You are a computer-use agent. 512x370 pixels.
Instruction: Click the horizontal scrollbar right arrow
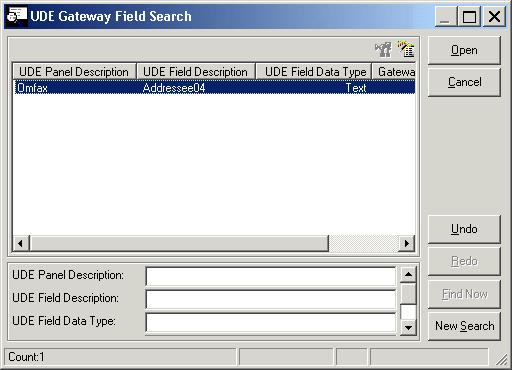pos(406,243)
